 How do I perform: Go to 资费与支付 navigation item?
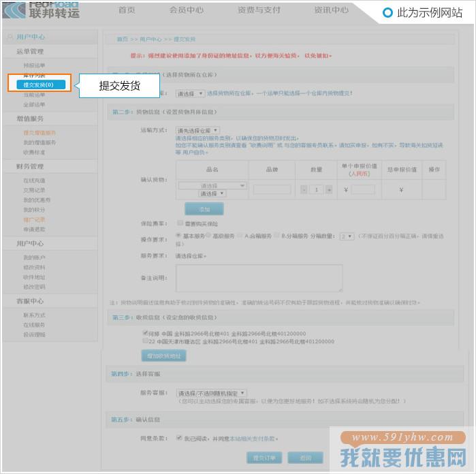click(x=259, y=10)
